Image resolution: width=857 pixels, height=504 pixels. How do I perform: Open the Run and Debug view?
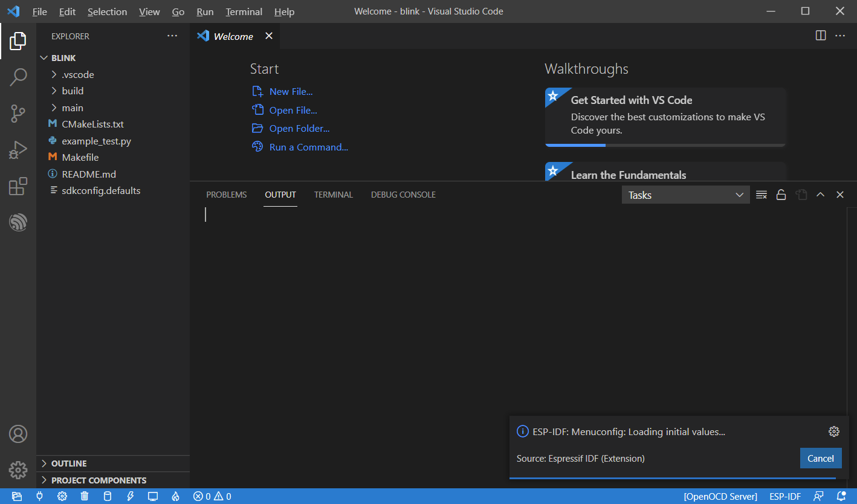click(18, 149)
